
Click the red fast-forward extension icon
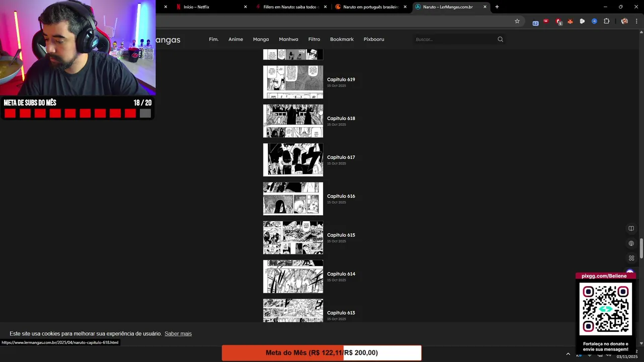point(546,21)
